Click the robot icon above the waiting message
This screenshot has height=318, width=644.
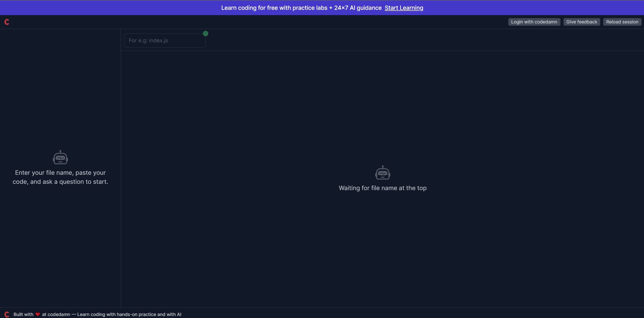point(383,173)
